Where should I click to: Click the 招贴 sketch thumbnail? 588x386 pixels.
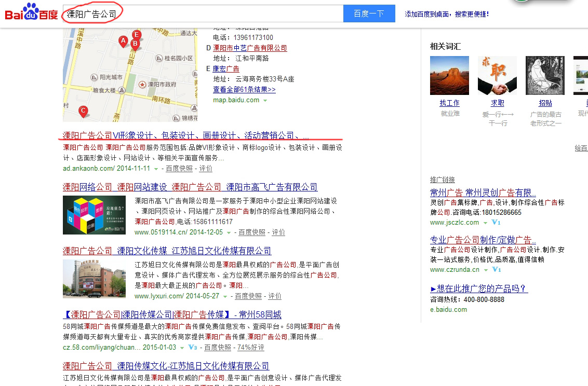click(545, 75)
